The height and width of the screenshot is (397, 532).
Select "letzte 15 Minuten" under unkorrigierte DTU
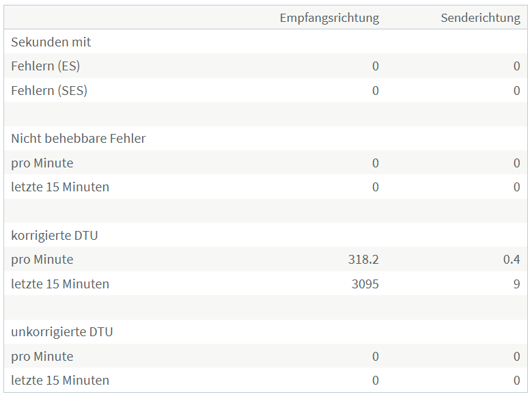pos(60,381)
